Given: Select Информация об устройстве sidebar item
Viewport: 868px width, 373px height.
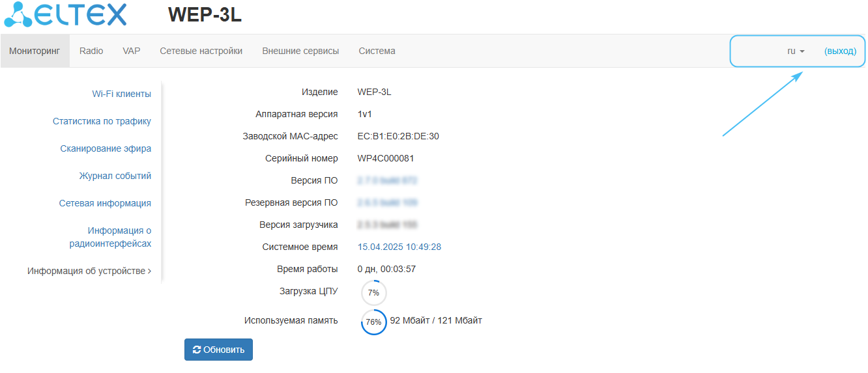Looking at the screenshot, I should pyautogui.click(x=89, y=271).
